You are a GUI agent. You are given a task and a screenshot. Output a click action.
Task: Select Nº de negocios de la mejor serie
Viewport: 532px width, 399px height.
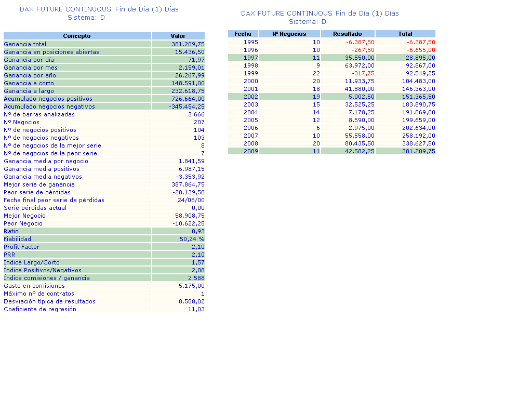[52, 145]
